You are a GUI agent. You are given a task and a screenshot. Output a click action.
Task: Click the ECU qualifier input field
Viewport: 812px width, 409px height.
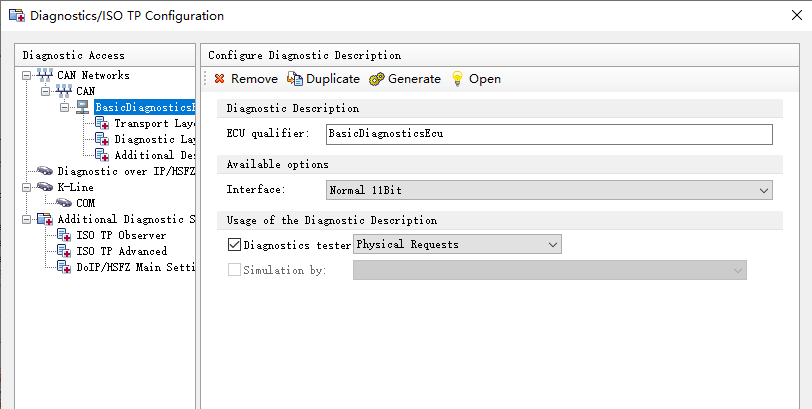pyautogui.click(x=549, y=134)
